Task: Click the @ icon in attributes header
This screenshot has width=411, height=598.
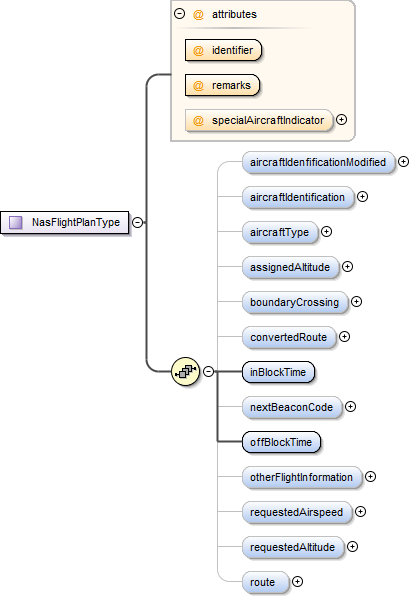Action: 198,14
